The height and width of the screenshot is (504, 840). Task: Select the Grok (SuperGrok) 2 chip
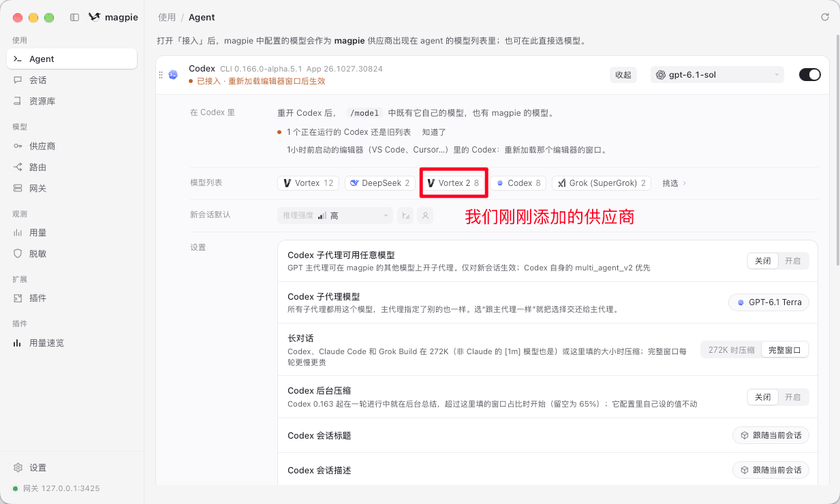602,183
